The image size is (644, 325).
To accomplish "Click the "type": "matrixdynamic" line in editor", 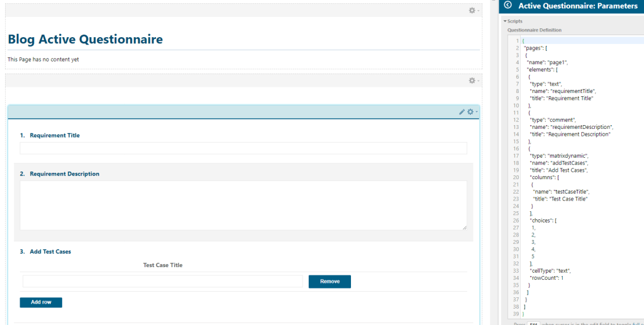I will (x=558, y=155).
